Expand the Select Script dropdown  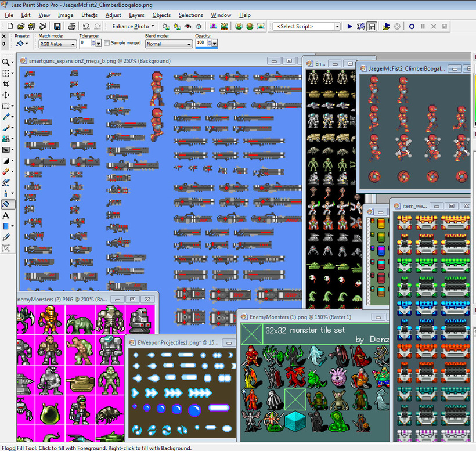[337, 27]
